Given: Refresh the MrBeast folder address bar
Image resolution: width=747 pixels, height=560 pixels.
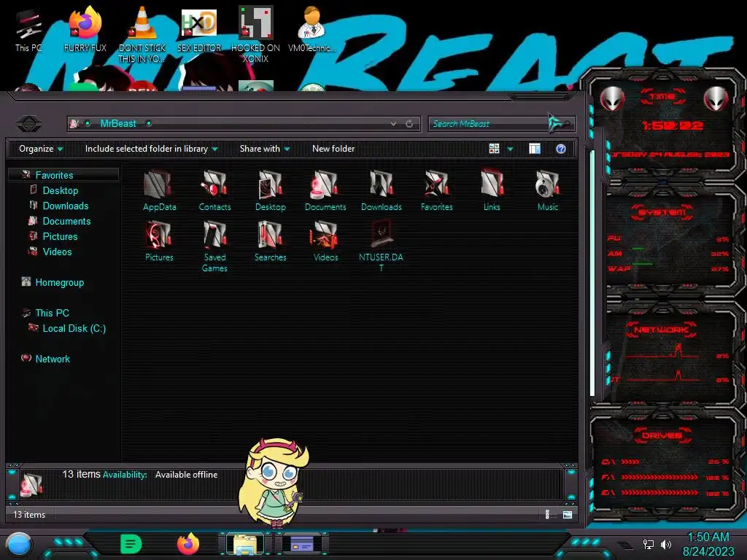Looking at the screenshot, I should (x=409, y=124).
